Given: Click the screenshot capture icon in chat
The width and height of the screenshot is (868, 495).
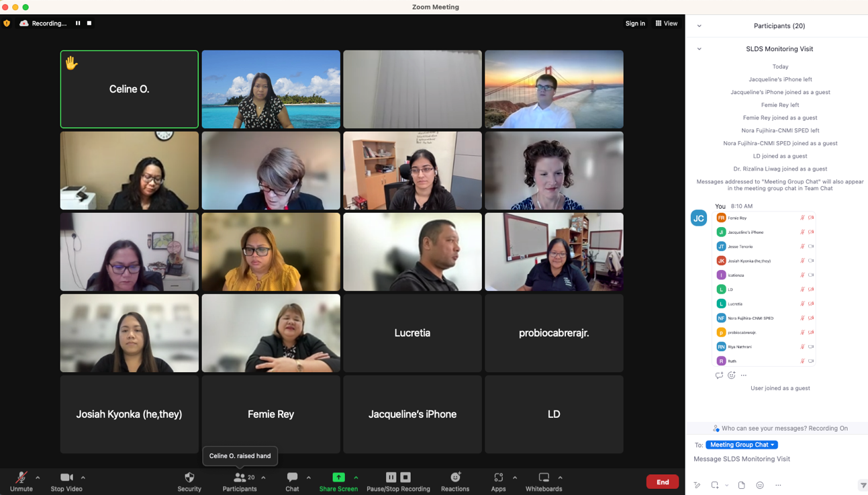Looking at the screenshot, I should tap(715, 485).
